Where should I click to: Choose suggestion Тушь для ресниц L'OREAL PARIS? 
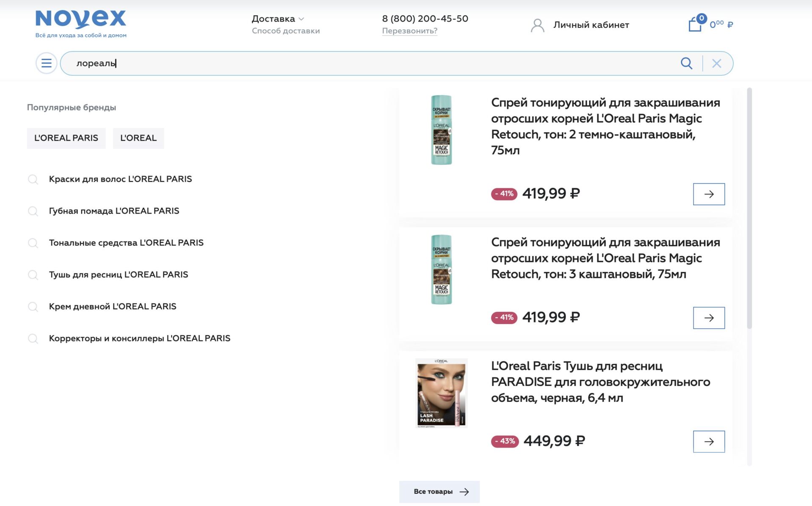(x=118, y=275)
